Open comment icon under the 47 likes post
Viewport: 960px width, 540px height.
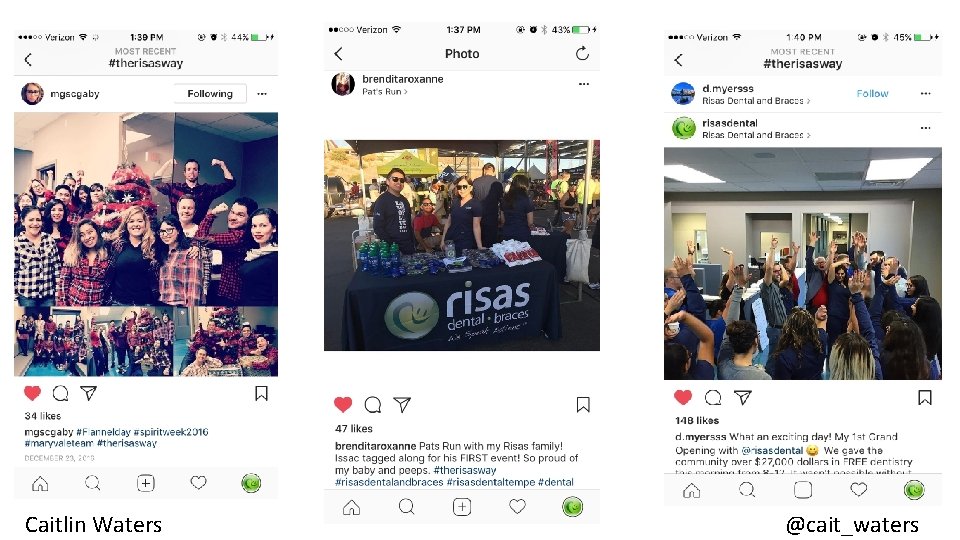click(373, 405)
